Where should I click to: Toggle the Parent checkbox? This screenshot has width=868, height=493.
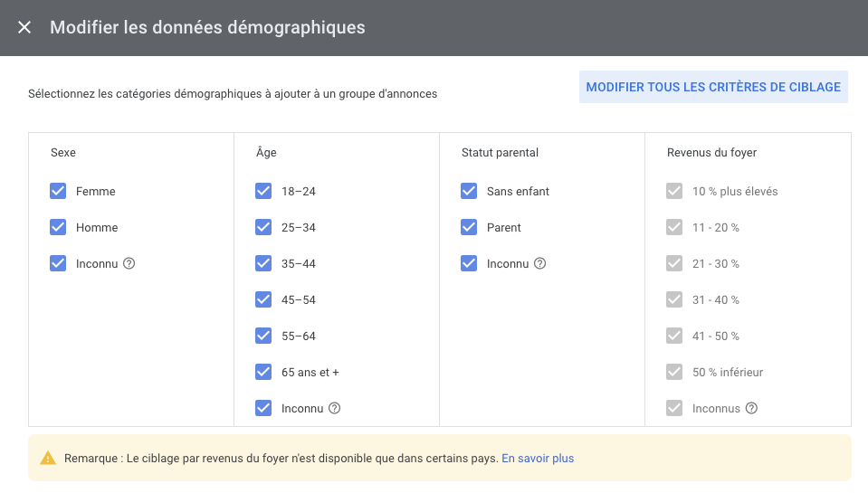pyautogui.click(x=469, y=227)
